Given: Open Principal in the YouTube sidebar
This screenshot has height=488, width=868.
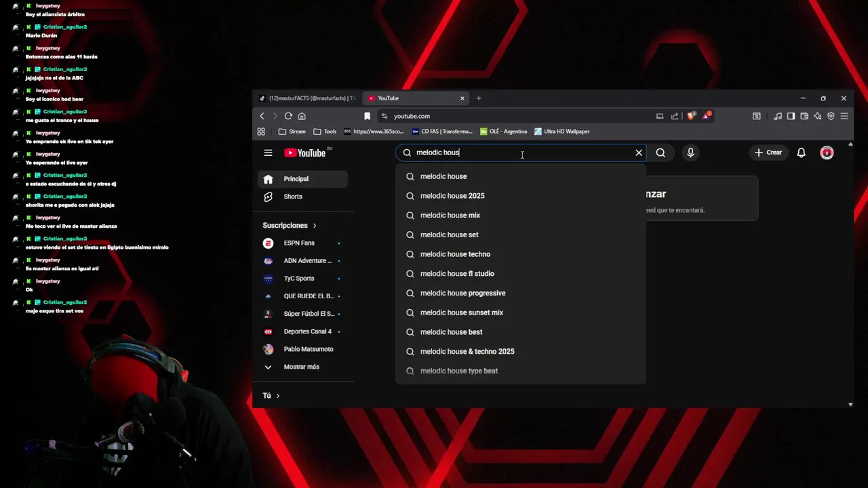Looking at the screenshot, I should pos(302,179).
